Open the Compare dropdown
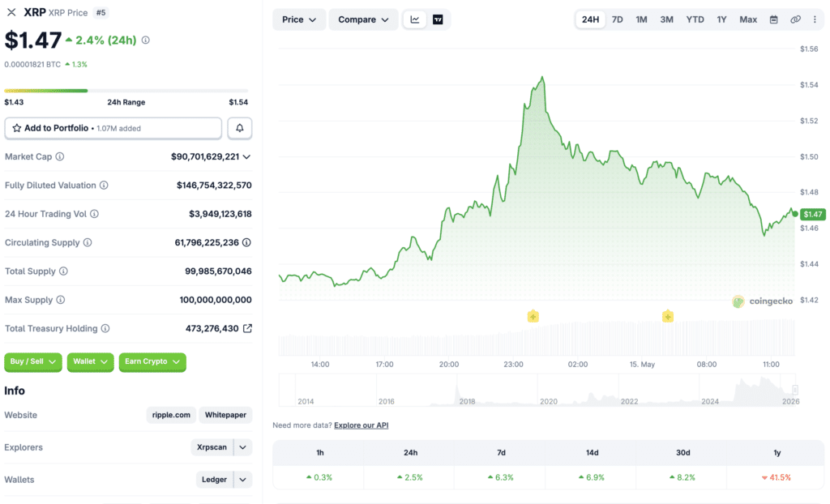The height and width of the screenshot is (504, 830). tap(363, 19)
